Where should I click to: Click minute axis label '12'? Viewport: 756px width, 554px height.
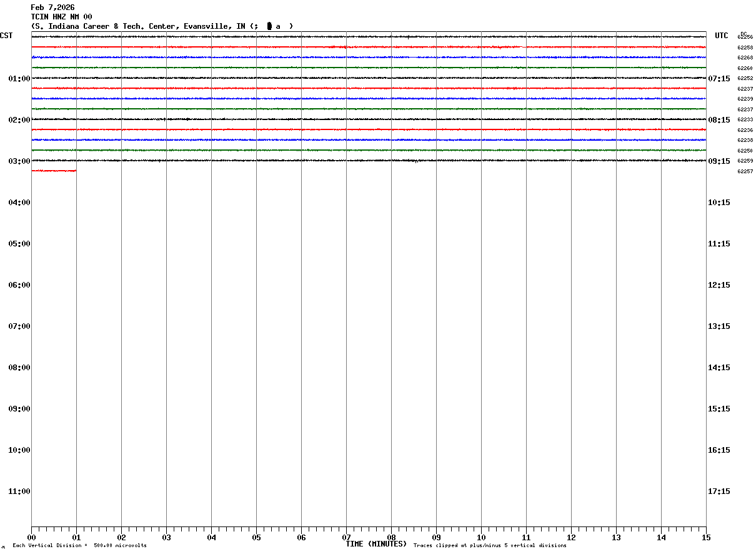[x=571, y=538]
